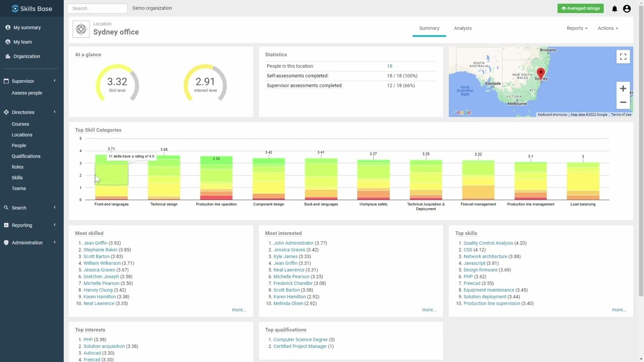Switch to the Analysis tab

click(463, 28)
